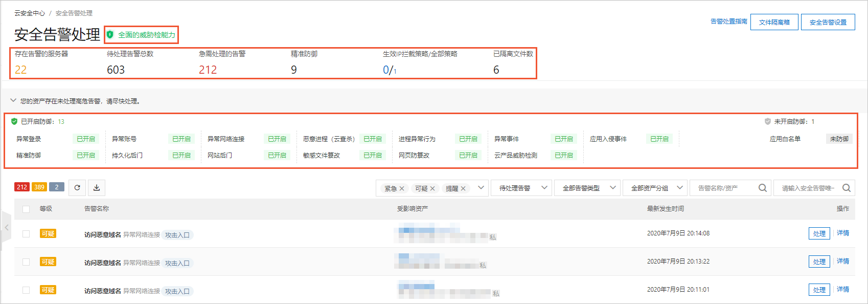Open 详情 for the 20:11:01 alert

pos(843,289)
